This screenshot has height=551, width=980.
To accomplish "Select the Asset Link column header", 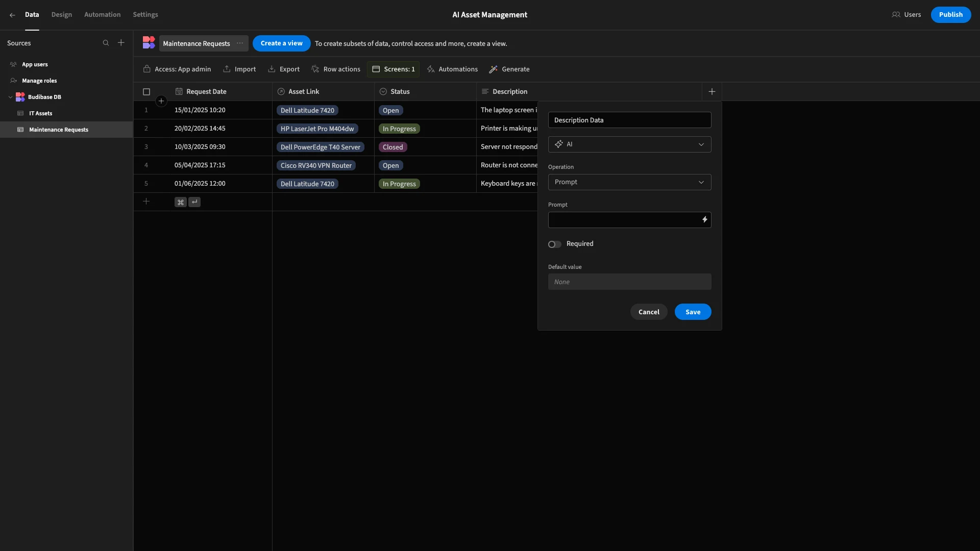I will (x=323, y=92).
